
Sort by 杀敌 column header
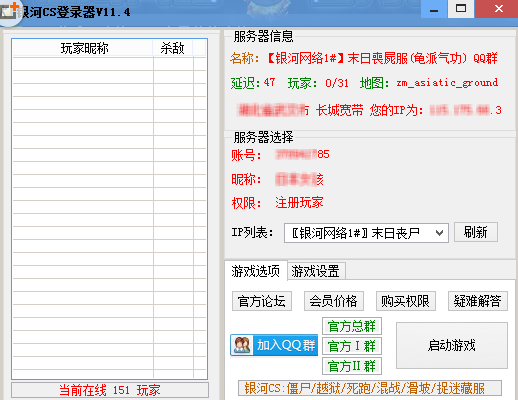[x=173, y=48]
